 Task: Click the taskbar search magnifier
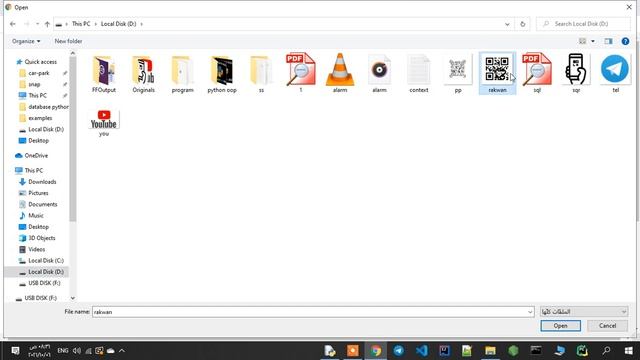(x=606, y=351)
